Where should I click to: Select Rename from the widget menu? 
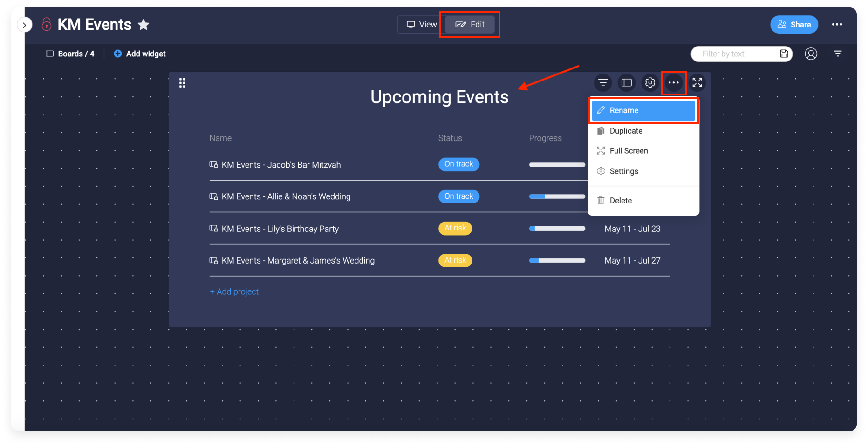pyautogui.click(x=643, y=110)
